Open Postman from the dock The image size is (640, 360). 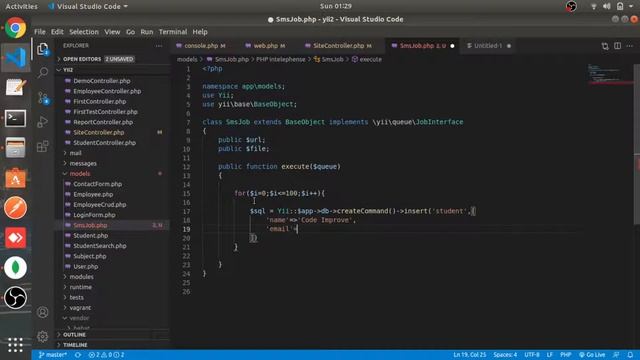pyautogui.click(x=16, y=208)
